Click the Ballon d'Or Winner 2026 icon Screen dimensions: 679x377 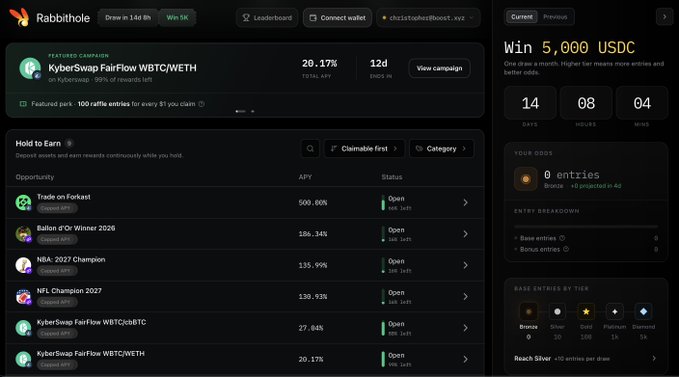23,234
